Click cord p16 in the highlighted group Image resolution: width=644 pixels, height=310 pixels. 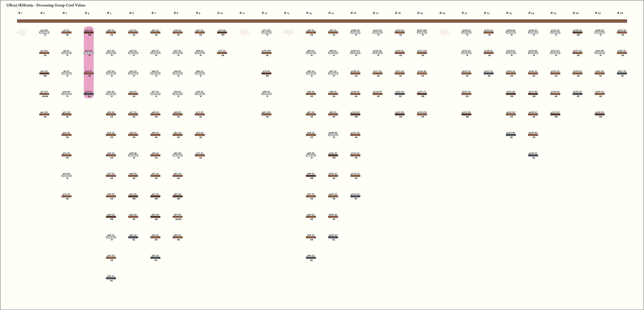tap(89, 33)
